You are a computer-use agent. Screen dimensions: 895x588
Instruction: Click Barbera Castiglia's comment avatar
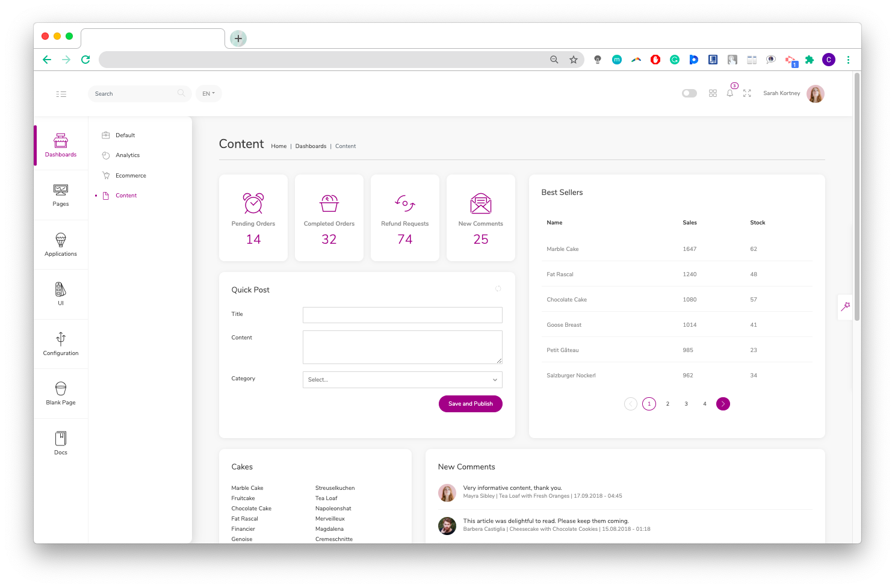pos(447,526)
